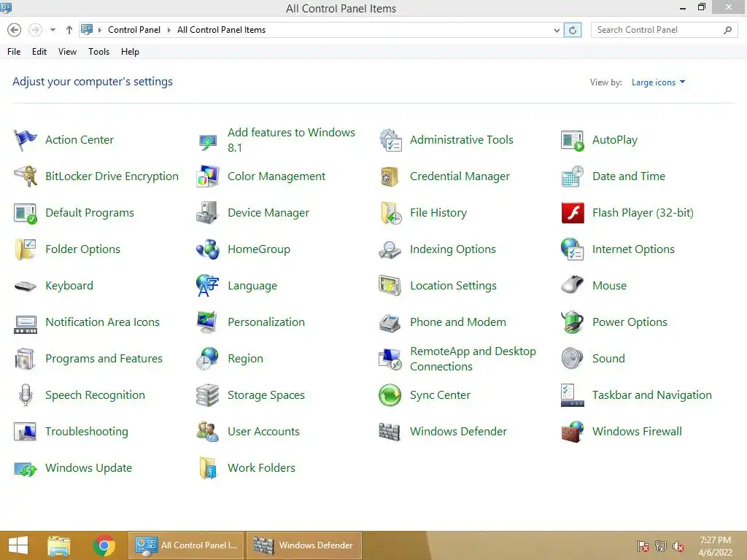Open Add features to Windows 8.1 link
The height and width of the screenshot is (560, 747).
click(291, 140)
